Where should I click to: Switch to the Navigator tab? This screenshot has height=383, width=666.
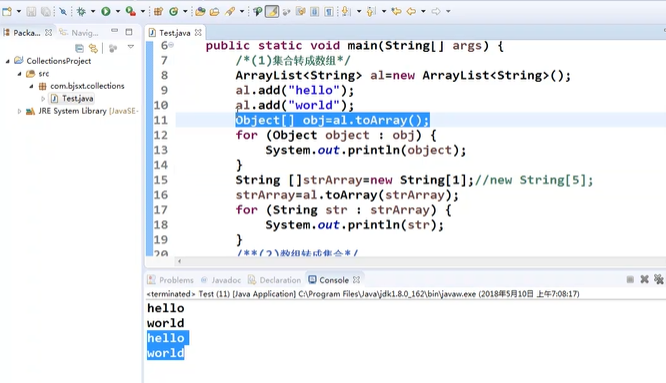[x=79, y=33]
